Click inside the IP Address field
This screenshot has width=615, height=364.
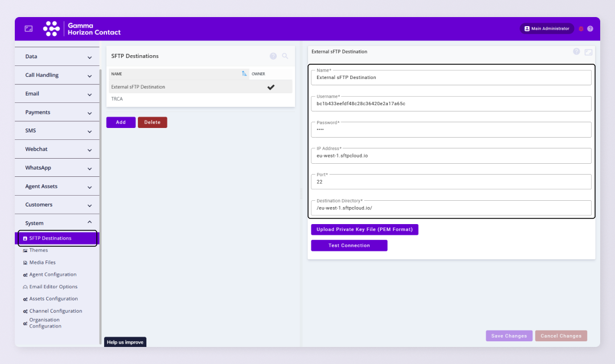tap(451, 155)
